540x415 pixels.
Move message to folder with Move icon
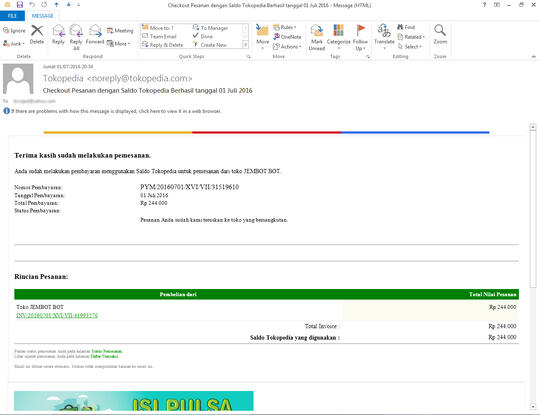click(262, 37)
